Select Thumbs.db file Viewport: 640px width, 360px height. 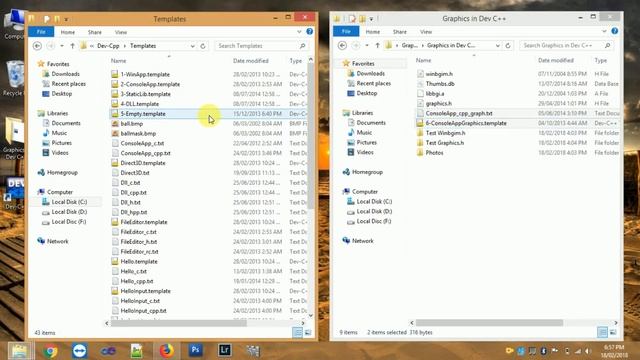point(440,84)
